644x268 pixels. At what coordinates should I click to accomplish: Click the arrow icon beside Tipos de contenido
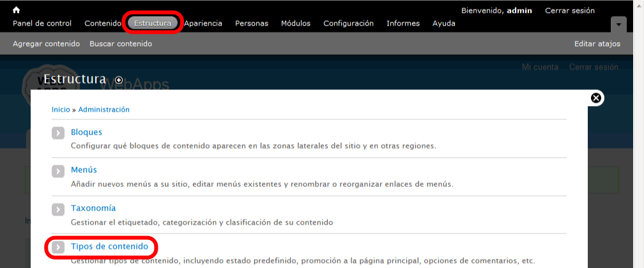point(58,247)
